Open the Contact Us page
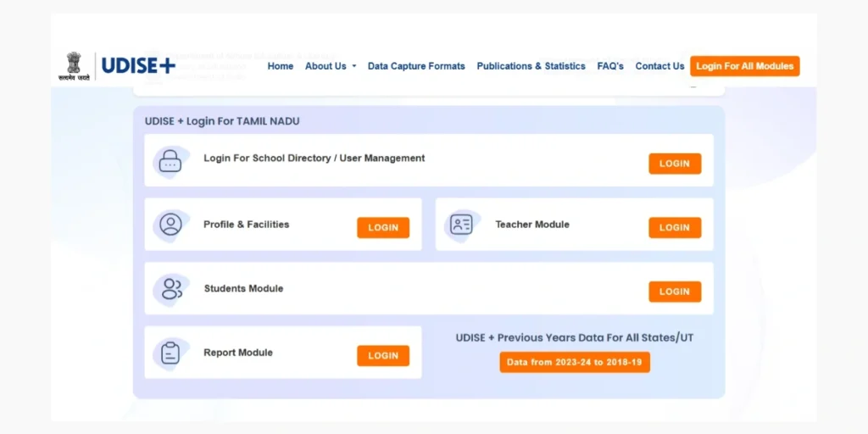This screenshot has width=868, height=434. click(x=659, y=66)
